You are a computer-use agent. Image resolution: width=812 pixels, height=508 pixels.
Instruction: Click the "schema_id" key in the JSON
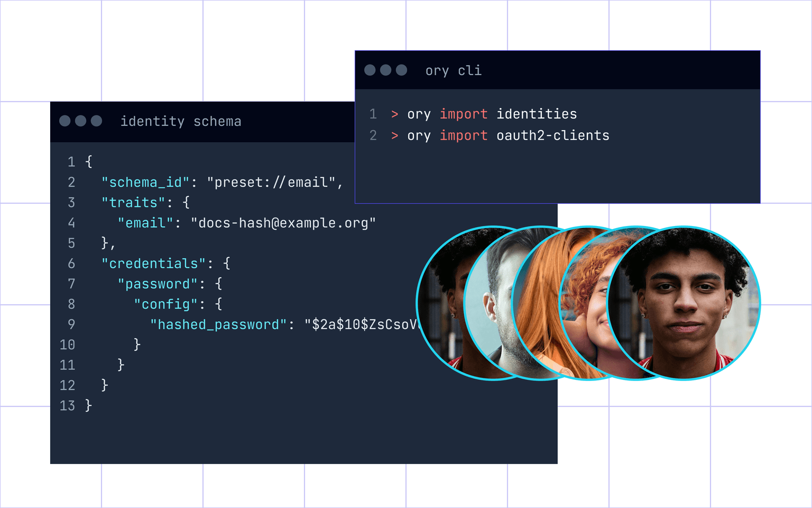coord(145,183)
